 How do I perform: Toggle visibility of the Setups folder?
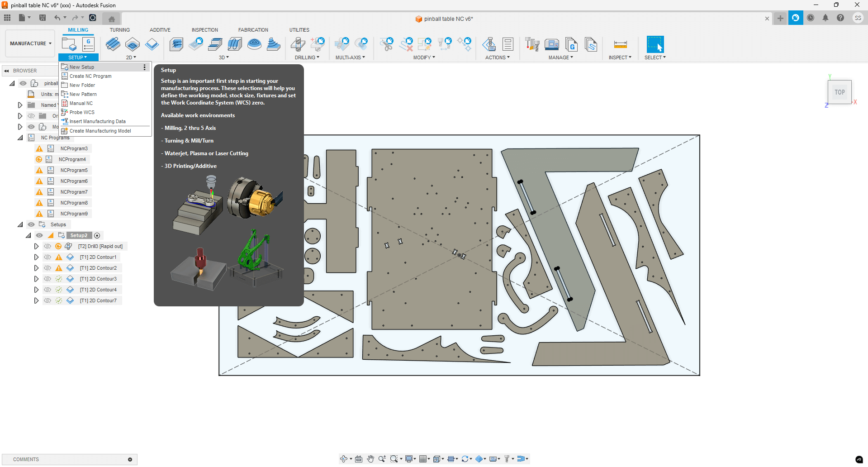point(31,224)
